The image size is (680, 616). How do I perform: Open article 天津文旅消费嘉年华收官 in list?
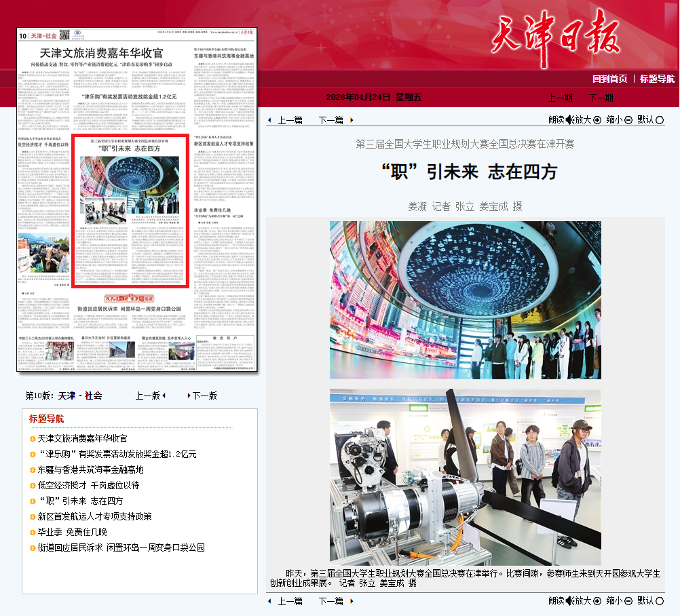tap(82, 439)
